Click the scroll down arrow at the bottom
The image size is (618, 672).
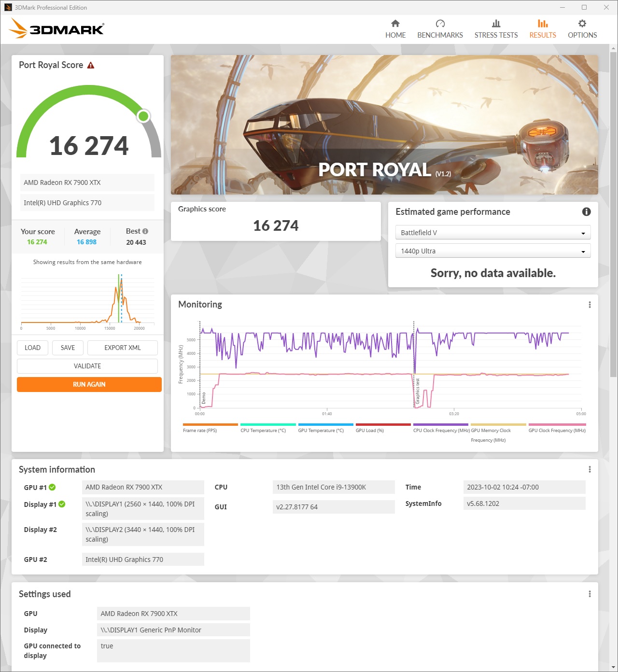pyautogui.click(x=613, y=667)
